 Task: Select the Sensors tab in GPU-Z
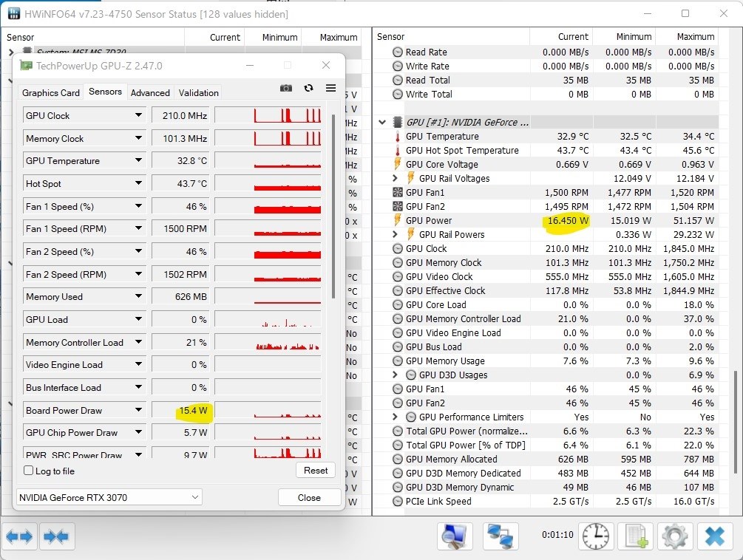[105, 92]
